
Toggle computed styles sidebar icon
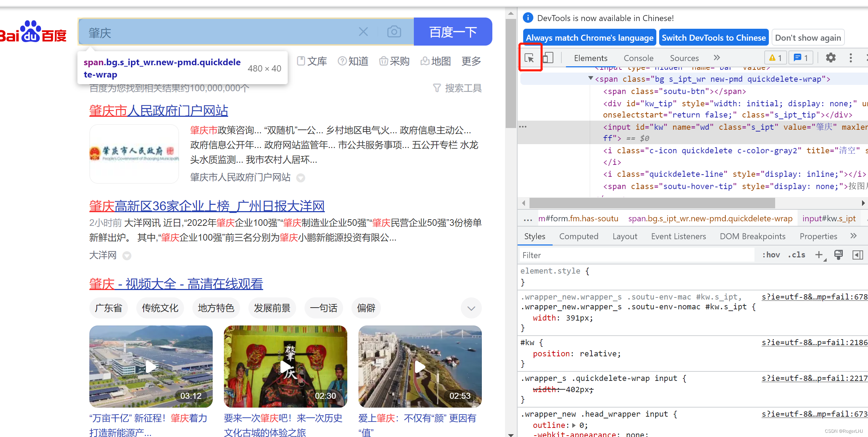857,255
